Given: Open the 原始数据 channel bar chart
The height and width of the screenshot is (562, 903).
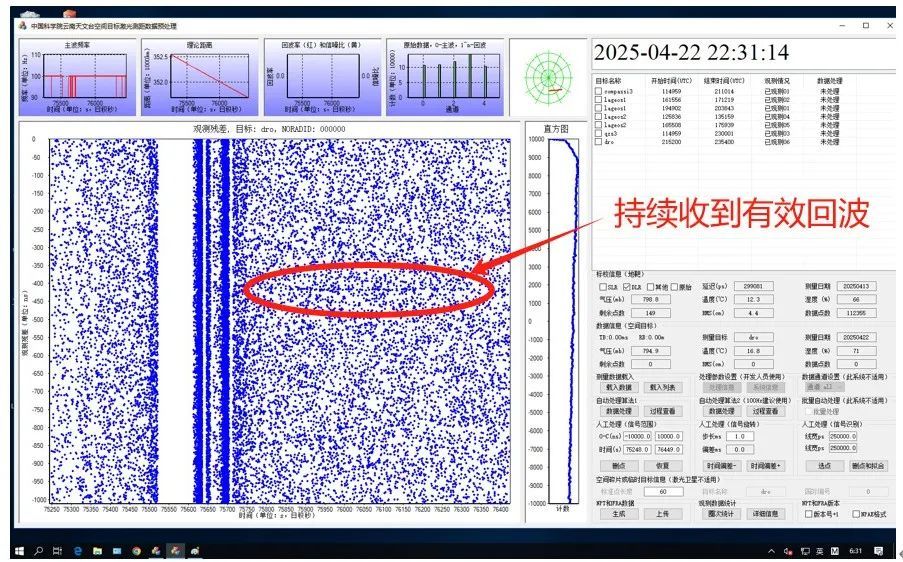Looking at the screenshot, I should [445, 77].
